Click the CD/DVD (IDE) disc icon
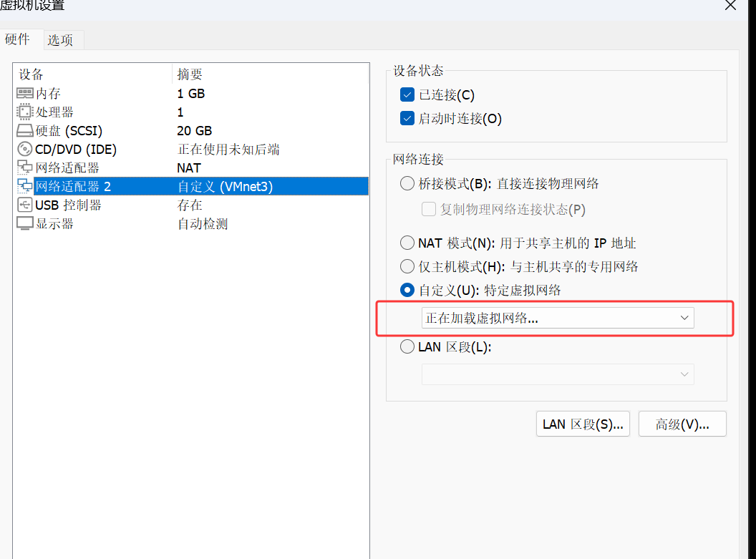Image resolution: width=756 pixels, height=559 pixels. pos(25,150)
